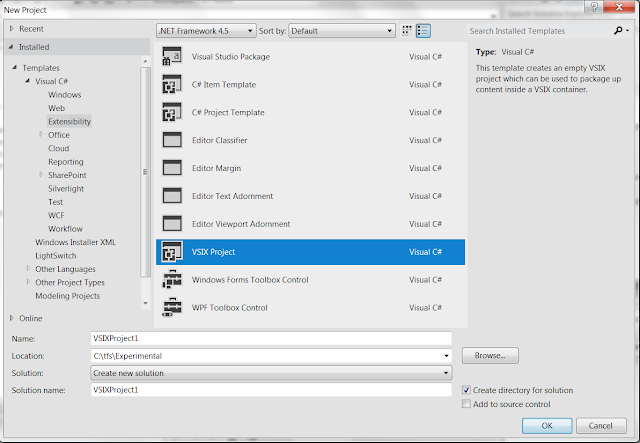Image resolution: width=640 pixels, height=443 pixels.
Task: Select Windows Installer XML category
Action: [76, 242]
